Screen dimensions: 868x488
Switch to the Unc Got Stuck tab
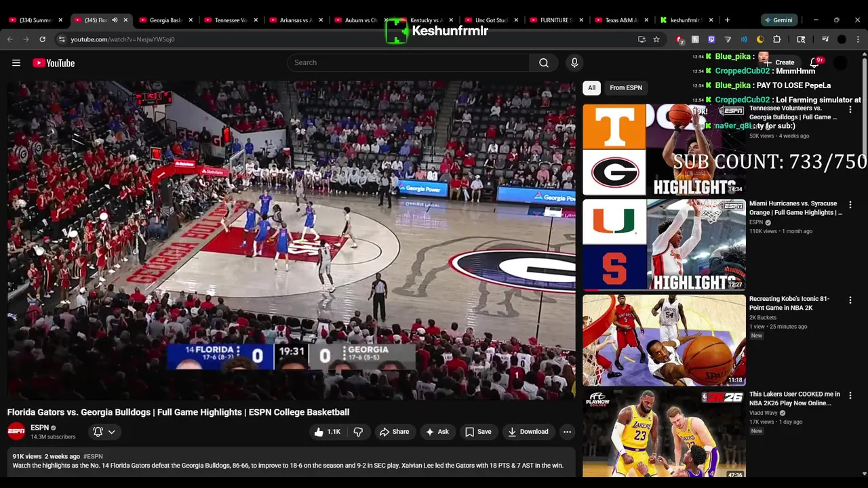tap(492, 20)
